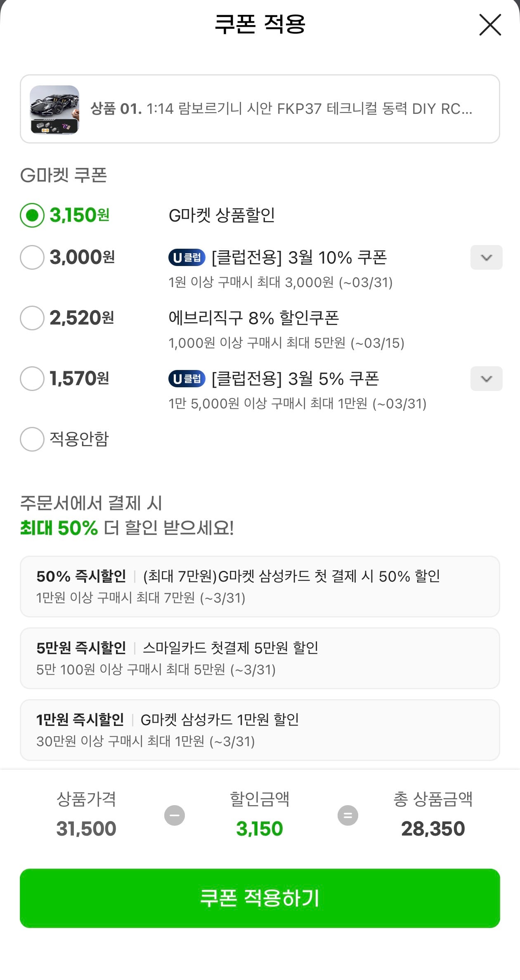Close the coupon apply dialog
The height and width of the screenshot is (980, 520).
click(x=490, y=25)
